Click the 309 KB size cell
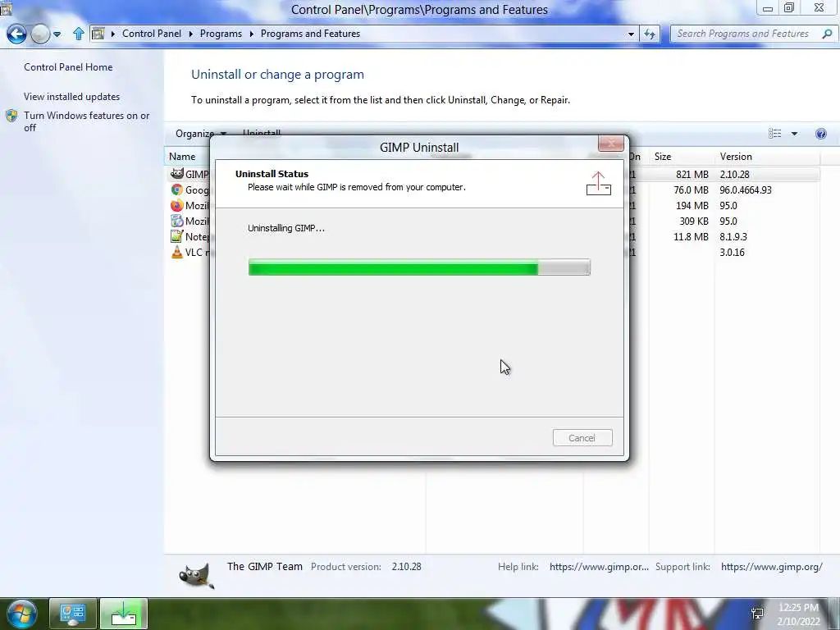 [694, 221]
